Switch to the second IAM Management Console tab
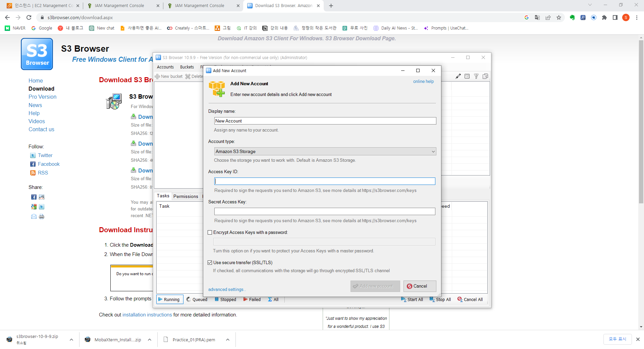This screenshot has width=644, height=349. pos(203,6)
